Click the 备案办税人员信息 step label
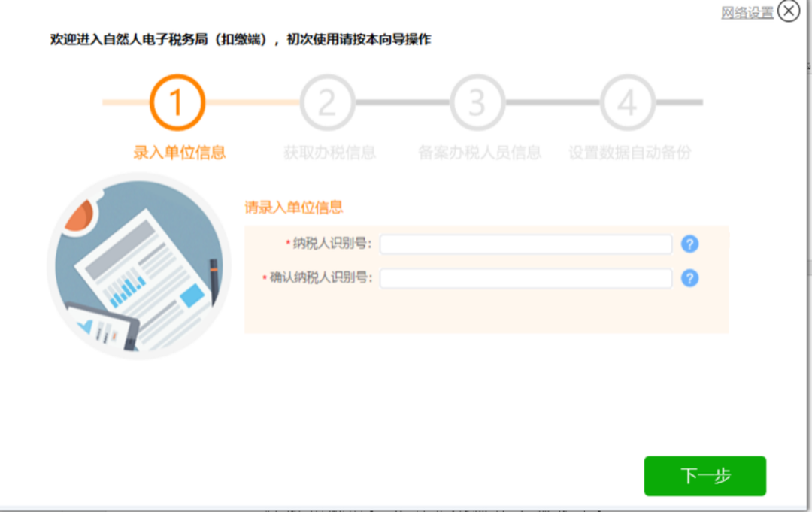This screenshot has width=812, height=512. point(480,153)
